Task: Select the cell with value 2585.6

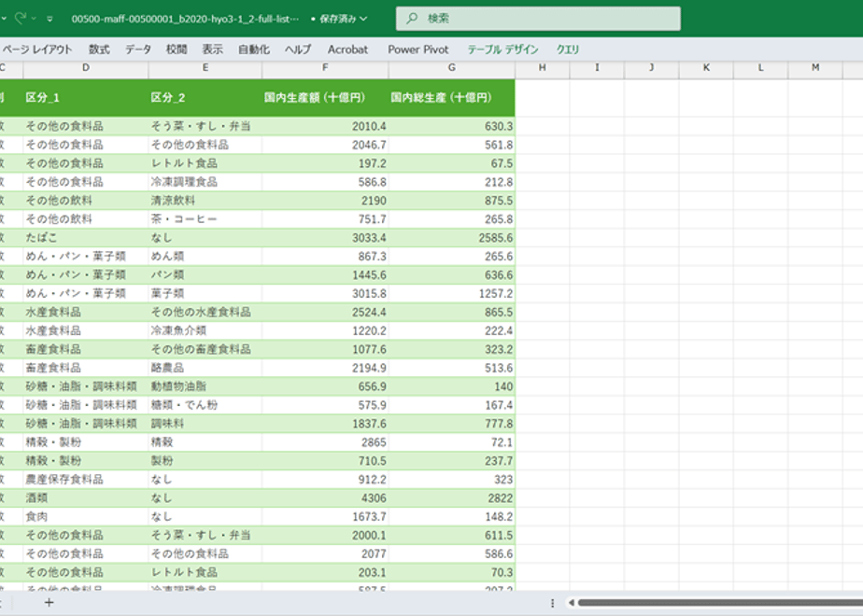Action: tap(452, 238)
